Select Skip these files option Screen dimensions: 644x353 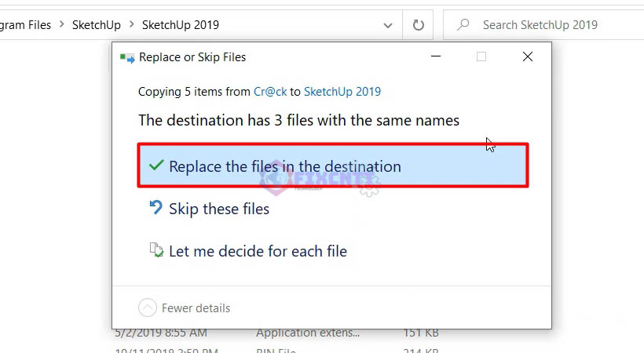click(x=218, y=209)
